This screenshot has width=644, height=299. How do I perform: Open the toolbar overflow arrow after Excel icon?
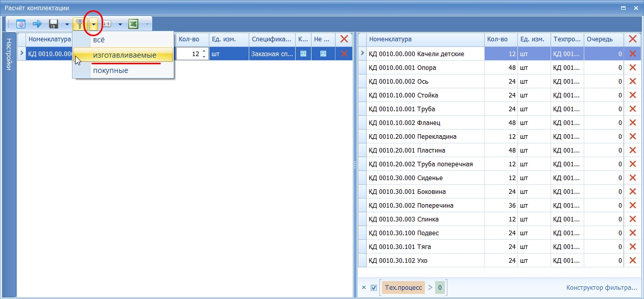click(147, 24)
